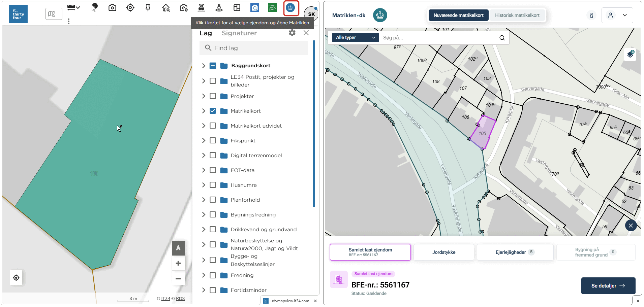Open the house search tool
Image resolution: width=644 pixels, height=307 pixels.
166,8
